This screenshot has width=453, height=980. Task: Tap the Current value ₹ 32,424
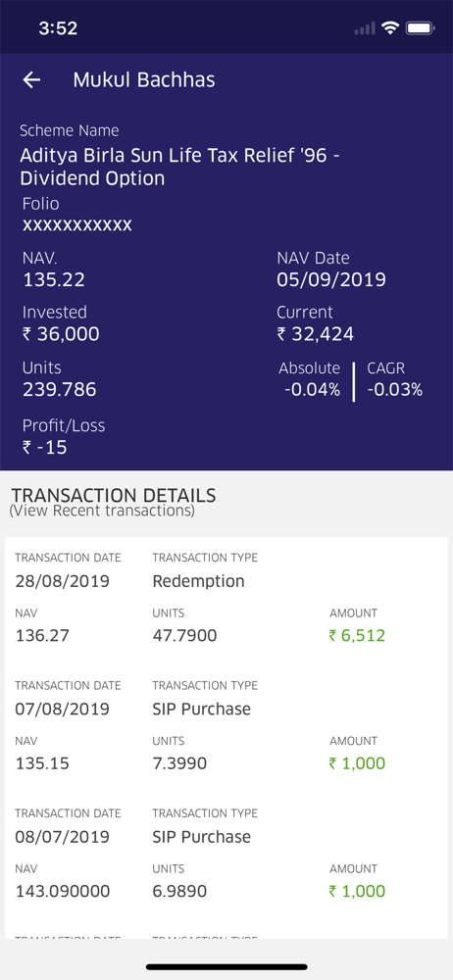(316, 334)
